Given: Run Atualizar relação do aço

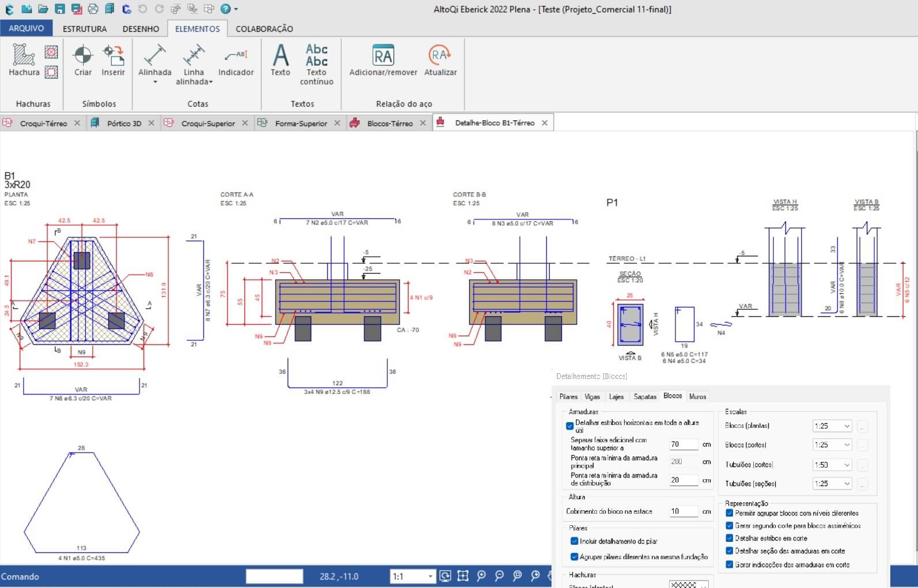Looking at the screenshot, I should (440, 60).
